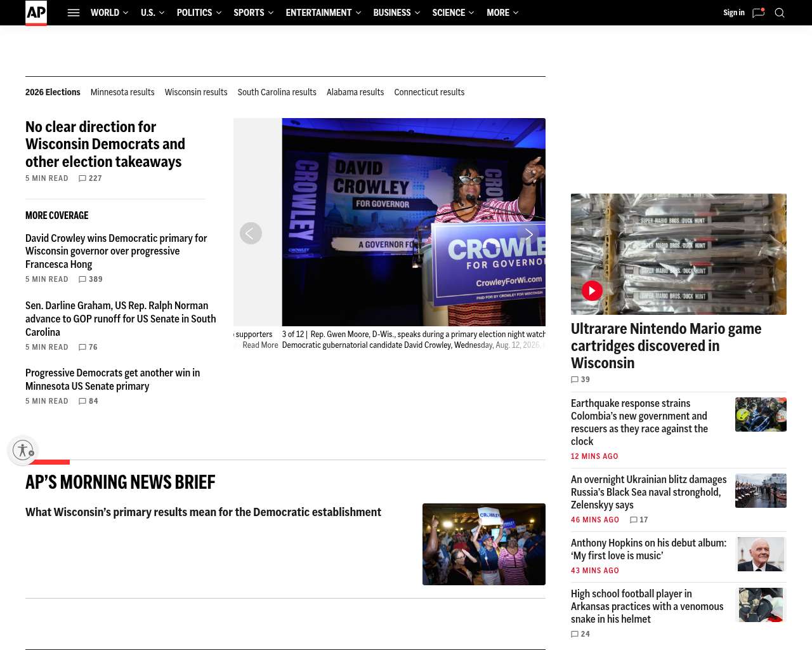
Task: Open Sen. Darline Graham GOP runoff story
Action: (x=121, y=319)
